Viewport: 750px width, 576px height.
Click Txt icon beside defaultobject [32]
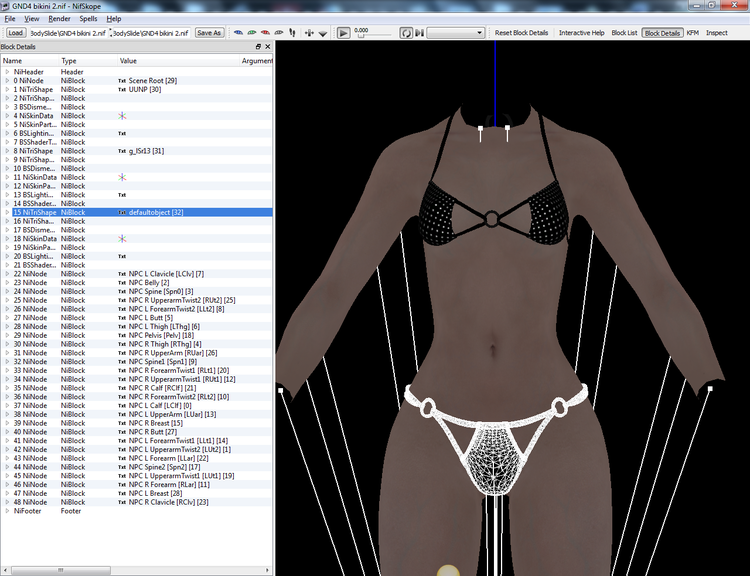(x=122, y=212)
